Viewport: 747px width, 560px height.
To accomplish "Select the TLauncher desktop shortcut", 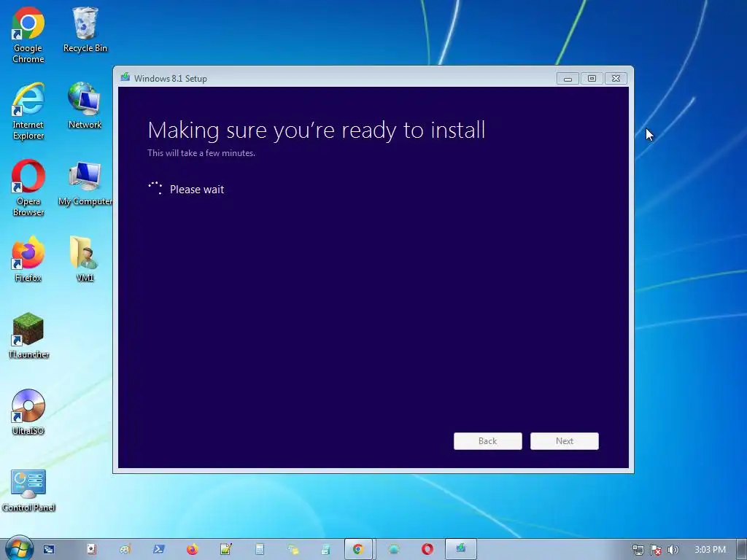I will (28, 335).
